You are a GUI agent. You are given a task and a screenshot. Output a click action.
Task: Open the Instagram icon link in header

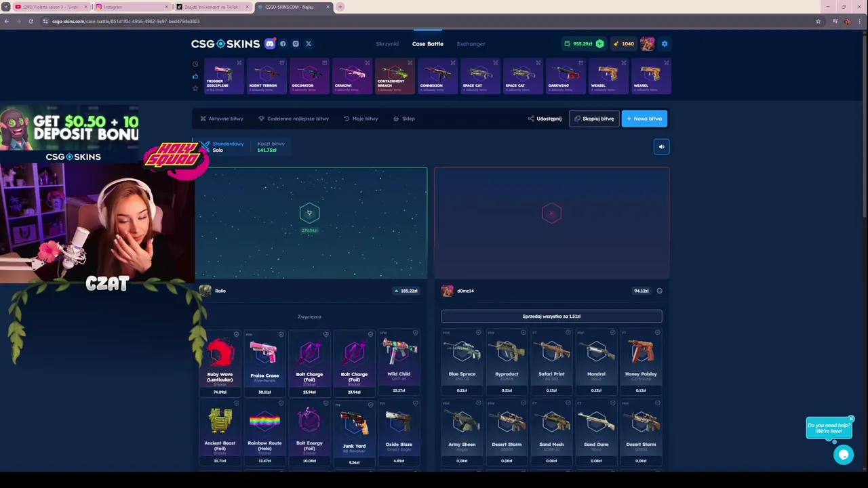tap(296, 43)
